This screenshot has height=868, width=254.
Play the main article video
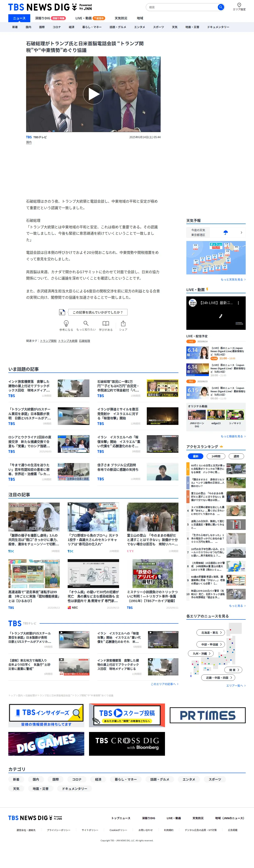(93, 94)
